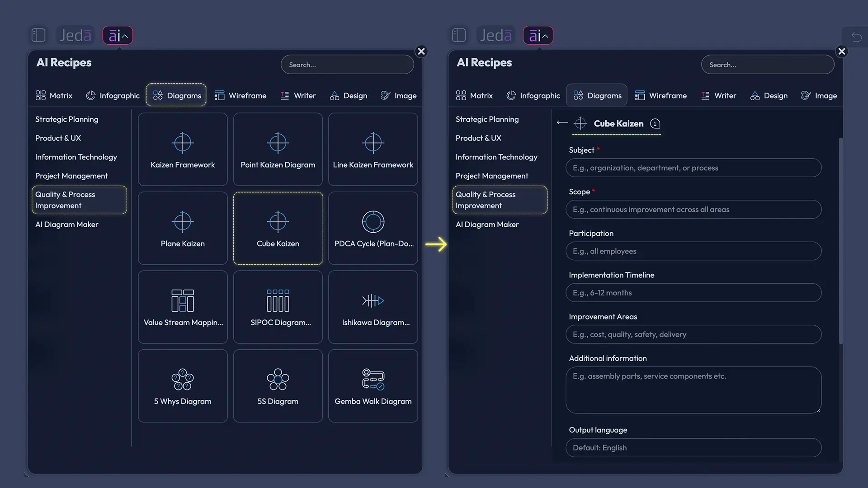The height and width of the screenshot is (488, 868).
Task: Collapse the AI menu dropdown in right window
Action: 538,35
